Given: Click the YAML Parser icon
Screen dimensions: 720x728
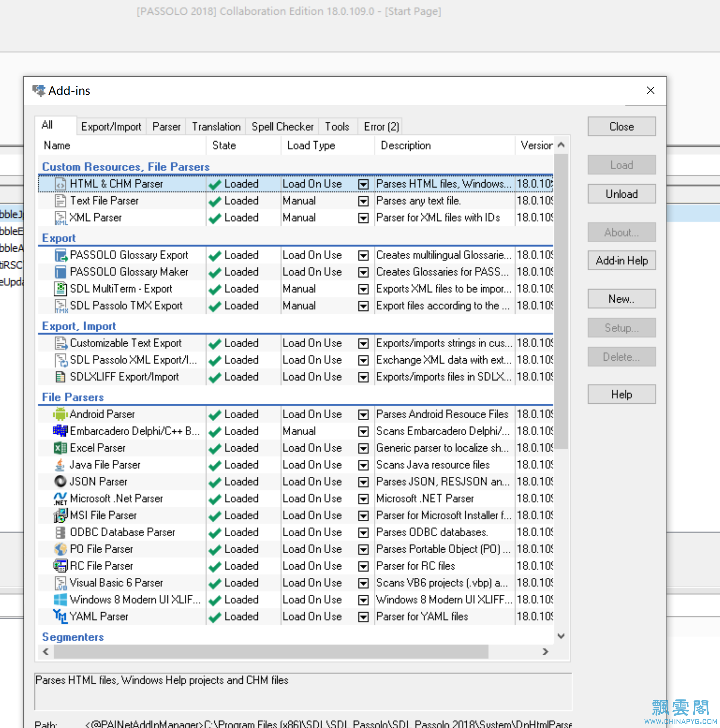Looking at the screenshot, I should point(60,617).
